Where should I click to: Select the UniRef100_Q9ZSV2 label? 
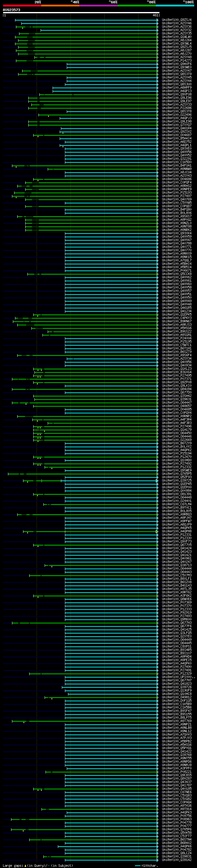pos(176,132)
